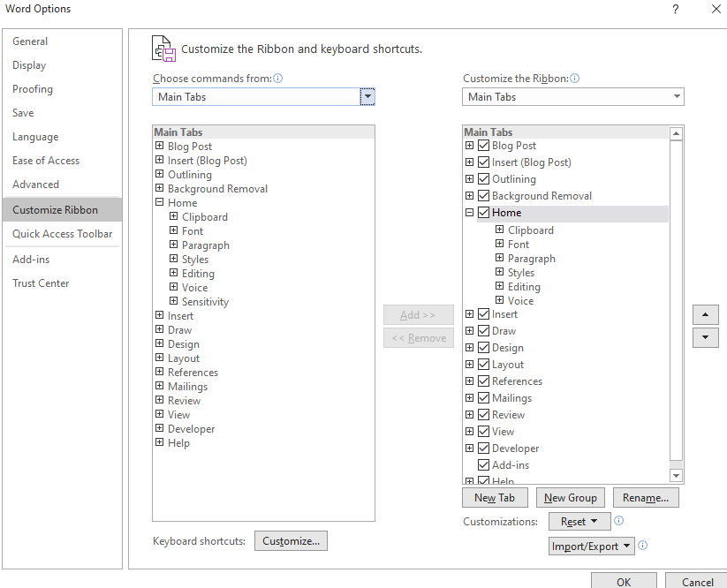The image size is (727, 588).
Task: Expand Developer in the left list
Action: pos(160,427)
